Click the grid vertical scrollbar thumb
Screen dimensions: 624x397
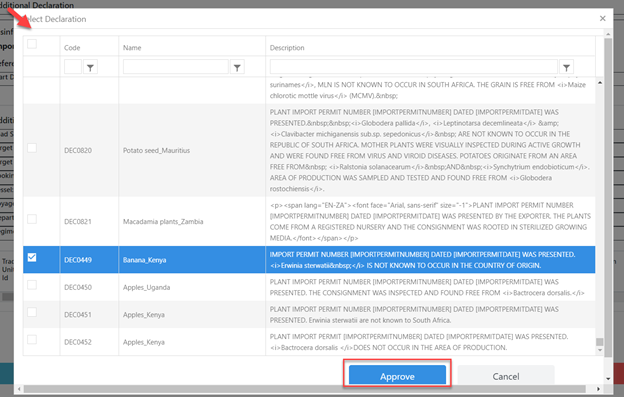pos(600,342)
